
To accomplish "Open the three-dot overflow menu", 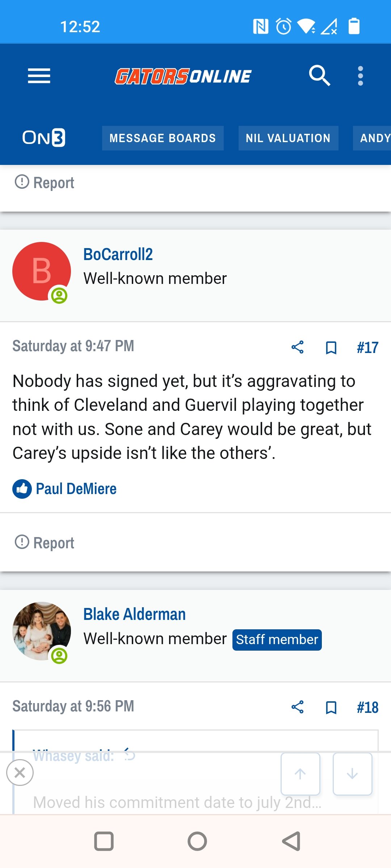I will (360, 76).
